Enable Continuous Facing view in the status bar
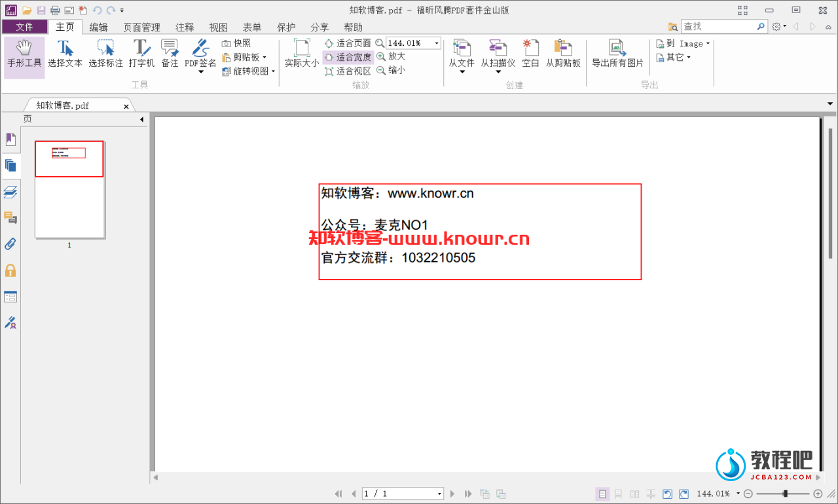 651,494
